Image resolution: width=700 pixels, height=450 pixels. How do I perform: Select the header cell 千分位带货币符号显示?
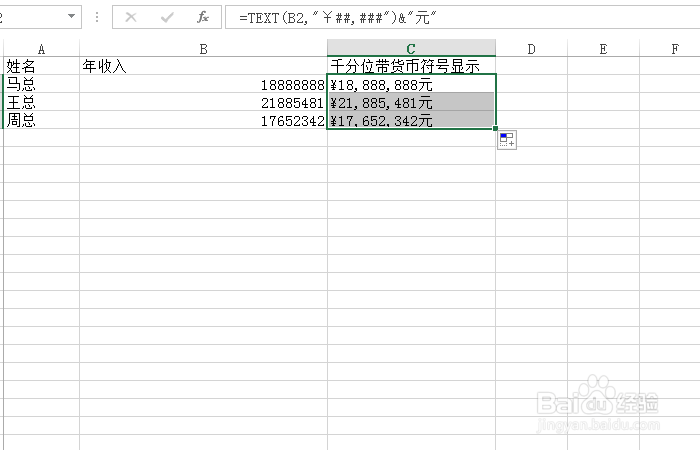[411, 66]
